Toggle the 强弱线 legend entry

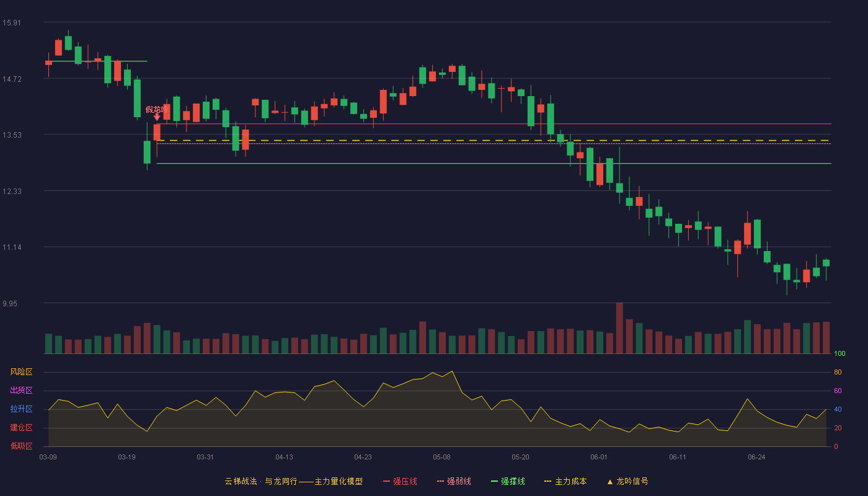tap(454, 481)
